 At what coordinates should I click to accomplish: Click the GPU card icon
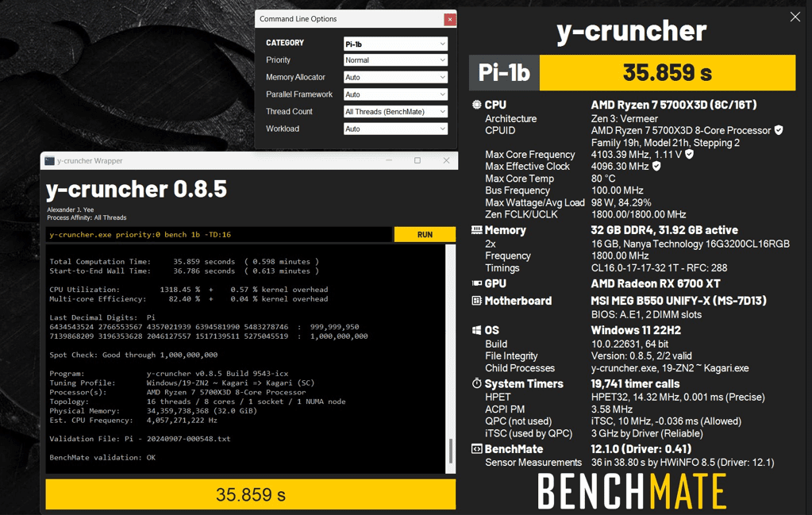tap(476, 283)
